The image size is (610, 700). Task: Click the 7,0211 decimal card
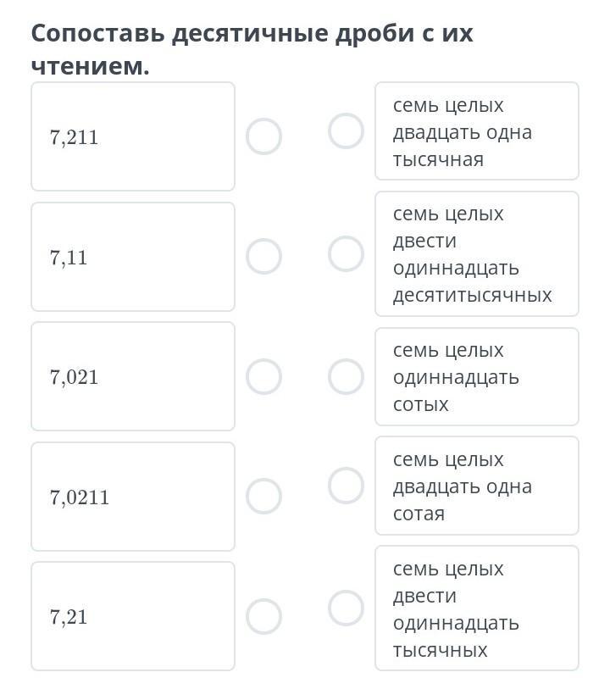133,497
